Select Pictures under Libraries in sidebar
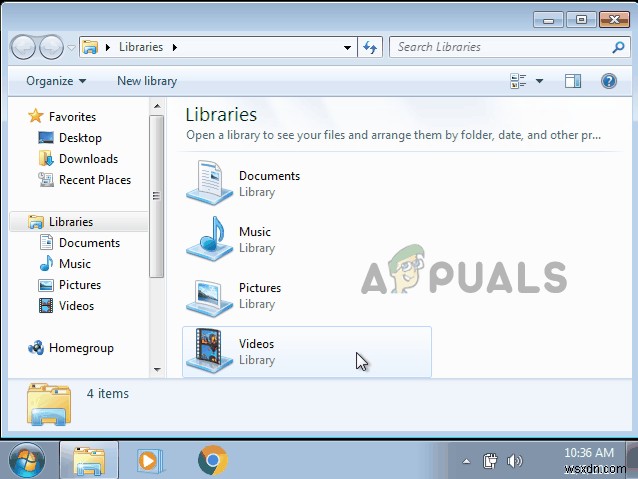Image resolution: width=638 pixels, height=479 pixels. click(80, 285)
